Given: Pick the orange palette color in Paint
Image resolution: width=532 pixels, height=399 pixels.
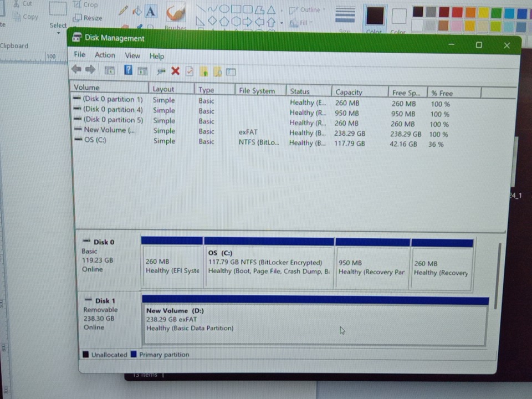Looking at the screenshot, I should (470, 12).
